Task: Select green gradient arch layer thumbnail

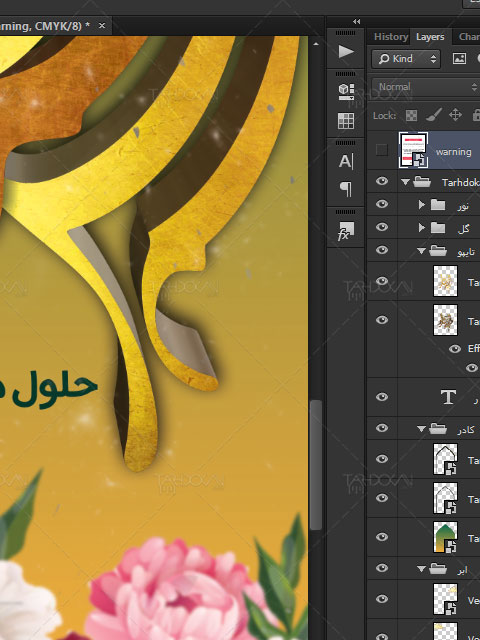Action: click(x=445, y=537)
